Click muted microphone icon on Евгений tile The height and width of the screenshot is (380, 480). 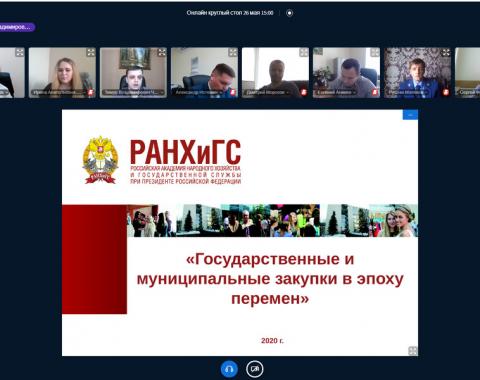click(x=375, y=92)
